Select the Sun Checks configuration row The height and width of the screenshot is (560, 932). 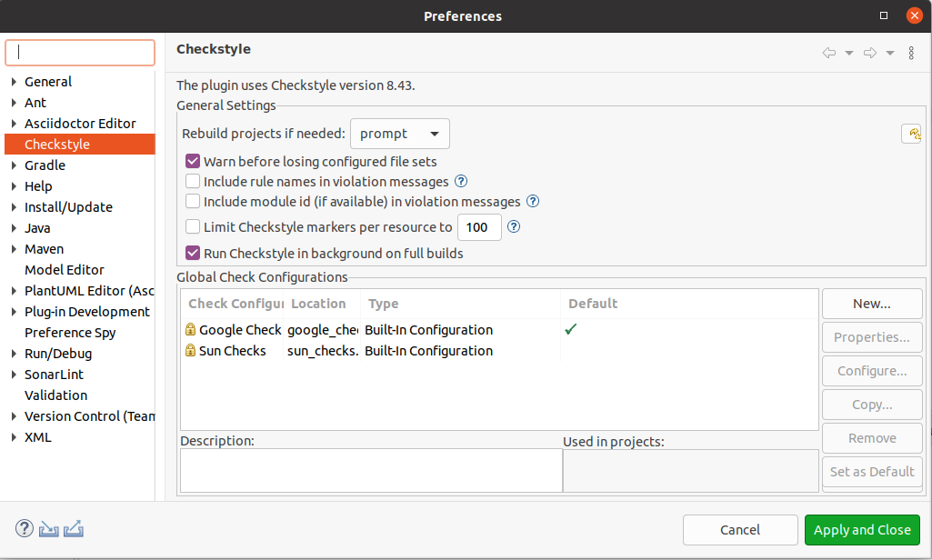point(499,351)
